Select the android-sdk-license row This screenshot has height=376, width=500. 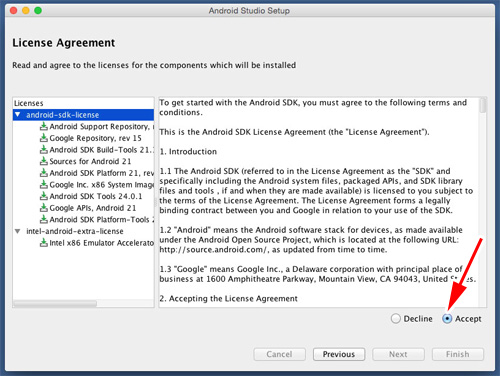tap(83, 115)
